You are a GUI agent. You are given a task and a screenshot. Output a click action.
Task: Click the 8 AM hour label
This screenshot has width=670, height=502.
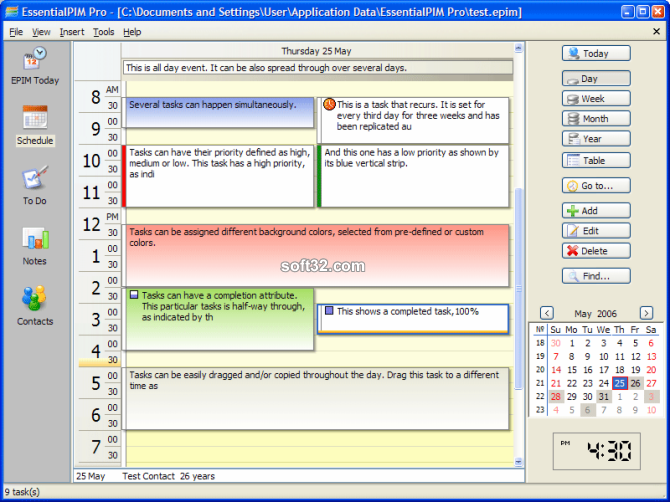click(96, 97)
